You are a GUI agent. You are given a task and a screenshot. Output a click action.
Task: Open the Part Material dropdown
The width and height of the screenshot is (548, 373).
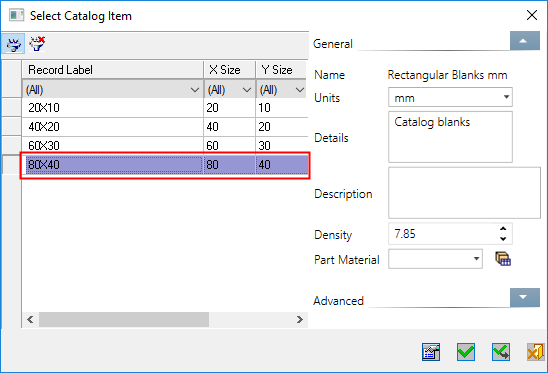click(x=476, y=259)
